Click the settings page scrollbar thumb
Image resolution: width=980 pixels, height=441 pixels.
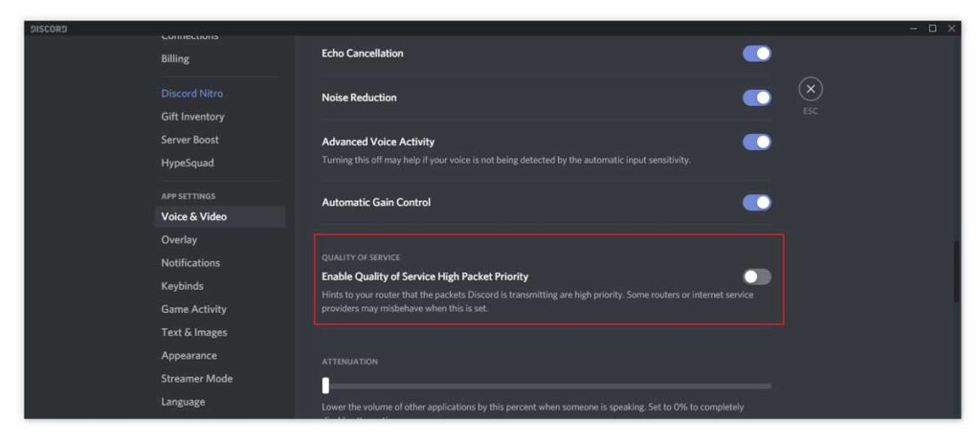click(x=956, y=272)
